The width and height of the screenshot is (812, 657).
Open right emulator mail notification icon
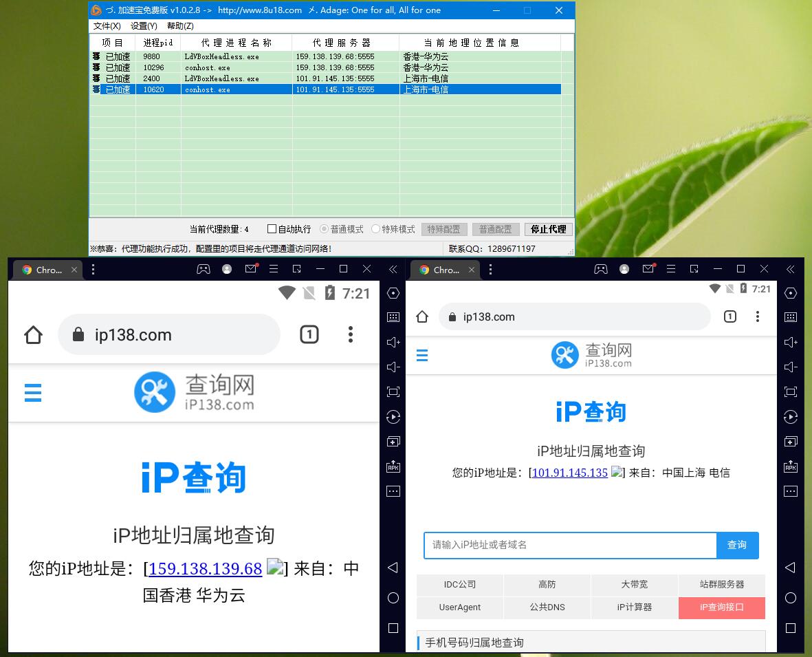648,268
